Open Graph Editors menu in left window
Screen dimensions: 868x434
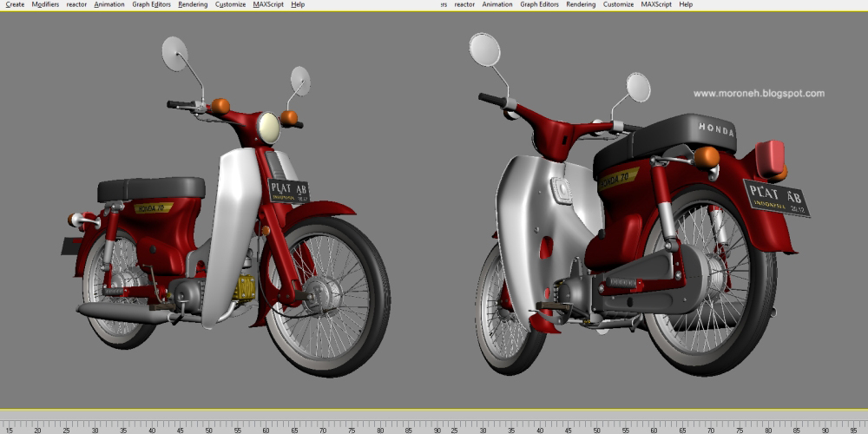point(151,4)
